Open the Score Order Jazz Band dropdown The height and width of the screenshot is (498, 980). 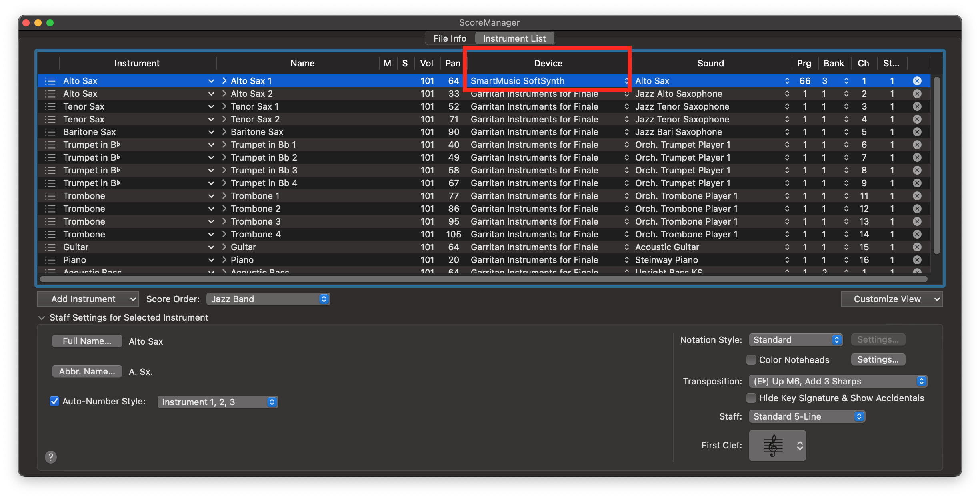point(268,299)
